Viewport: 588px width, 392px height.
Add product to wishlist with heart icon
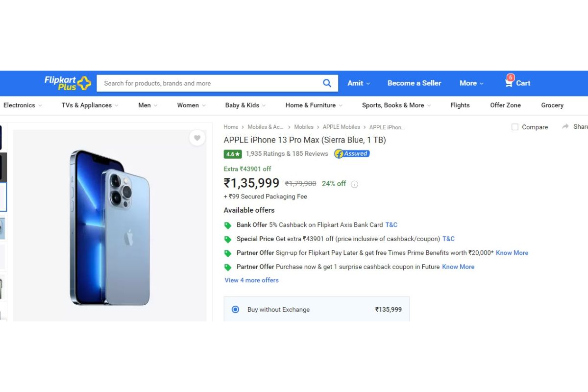coord(197,138)
